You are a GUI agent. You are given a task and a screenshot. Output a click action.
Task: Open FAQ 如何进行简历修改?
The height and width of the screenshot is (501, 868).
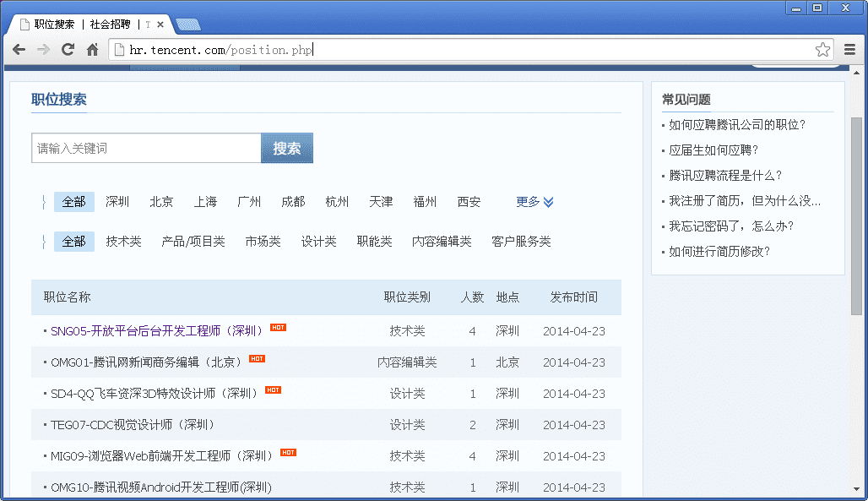pyautogui.click(x=719, y=252)
